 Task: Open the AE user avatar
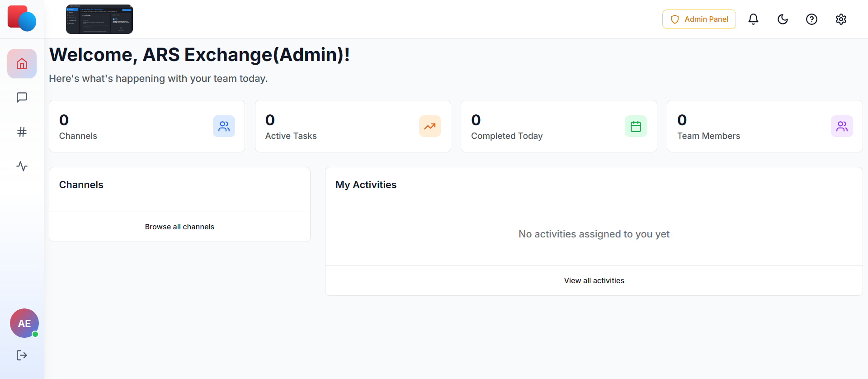pos(24,323)
